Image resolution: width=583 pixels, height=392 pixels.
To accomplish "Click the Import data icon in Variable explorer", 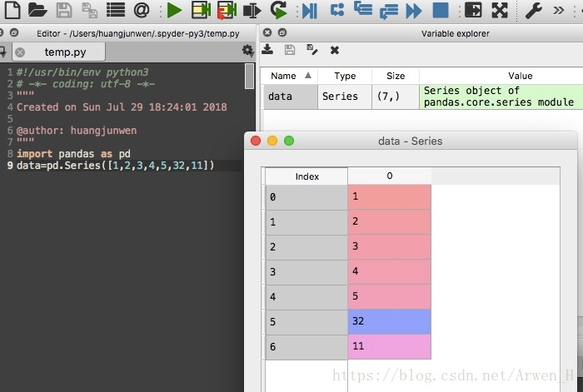I will (268, 50).
